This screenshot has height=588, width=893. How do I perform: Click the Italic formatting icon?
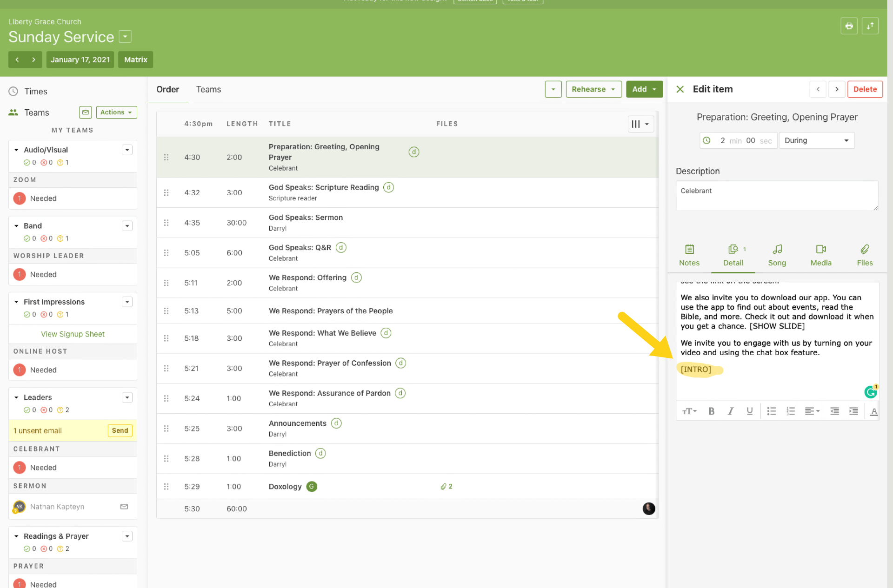[x=730, y=411]
